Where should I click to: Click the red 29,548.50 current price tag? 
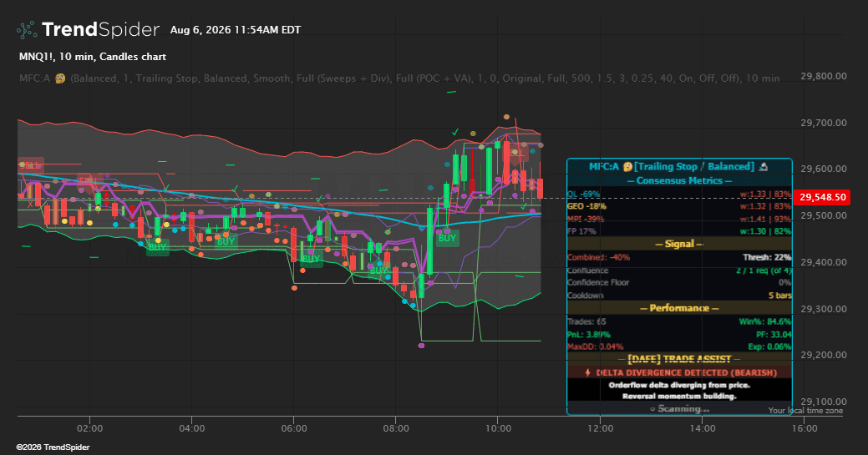point(822,197)
